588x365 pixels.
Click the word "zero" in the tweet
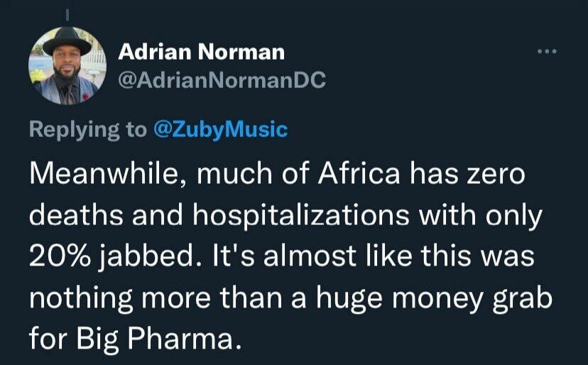pos(500,175)
